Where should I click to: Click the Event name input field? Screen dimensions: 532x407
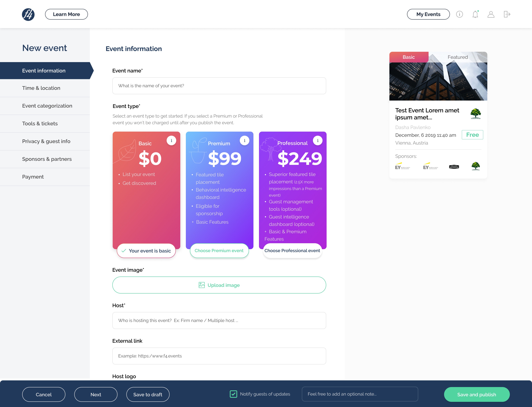point(219,86)
